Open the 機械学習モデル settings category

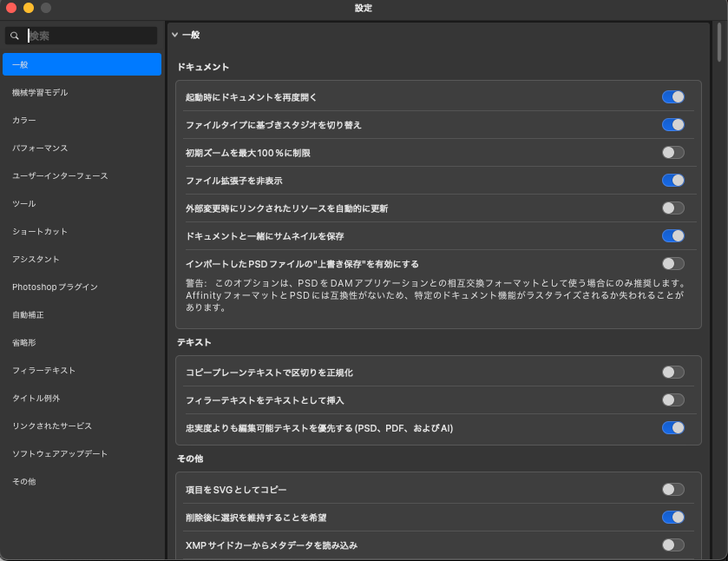pos(40,92)
